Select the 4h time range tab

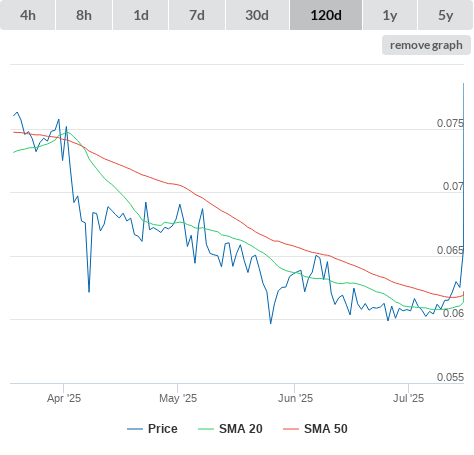(27, 15)
